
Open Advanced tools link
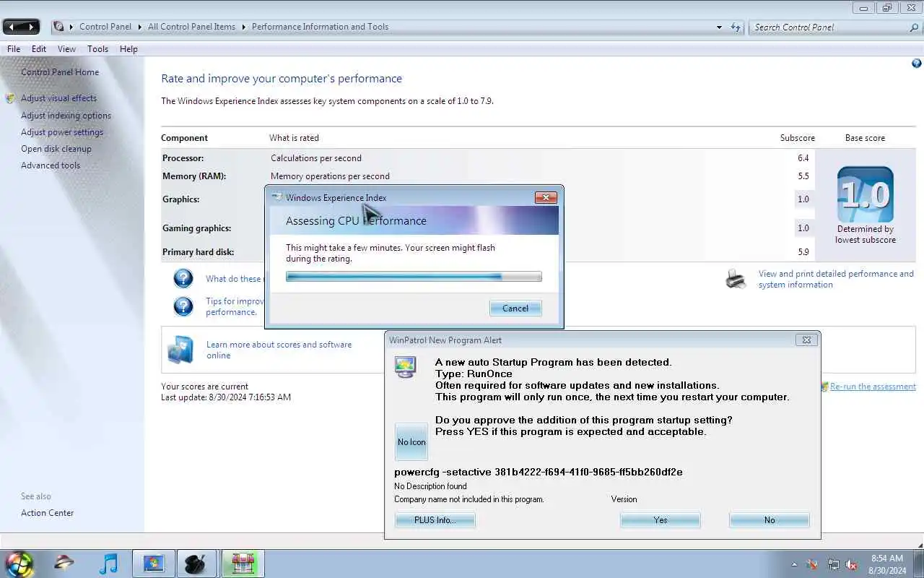(51, 165)
